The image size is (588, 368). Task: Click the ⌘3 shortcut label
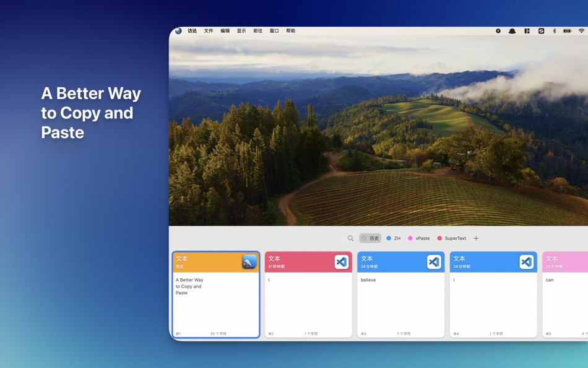(363, 333)
